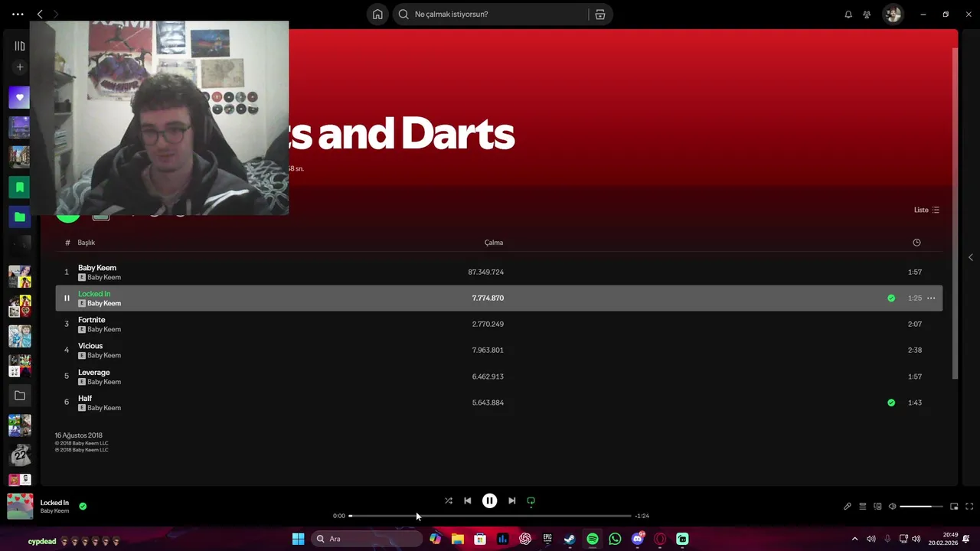Toggle repeat mode

click(531, 500)
